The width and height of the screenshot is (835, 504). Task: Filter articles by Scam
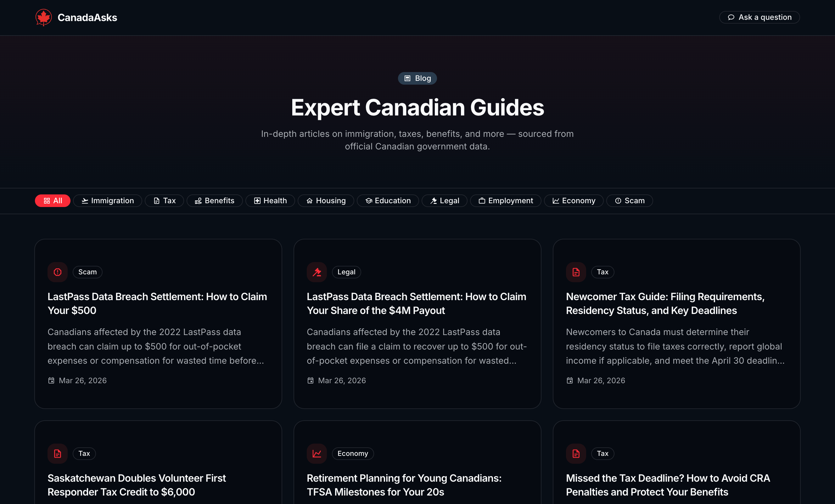pyautogui.click(x=629, y=200)
